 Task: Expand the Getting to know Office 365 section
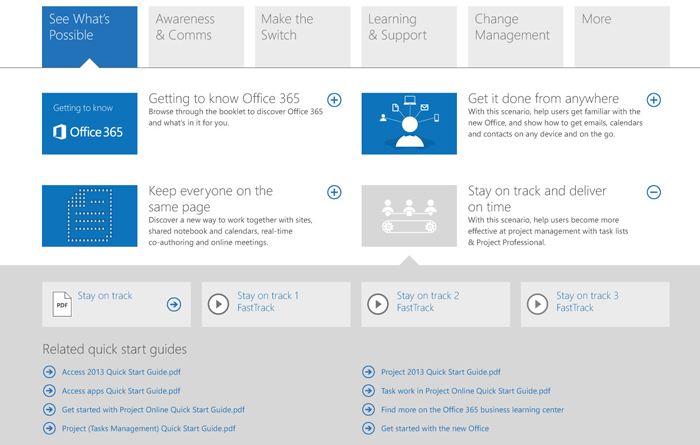[x=334, y=100]
